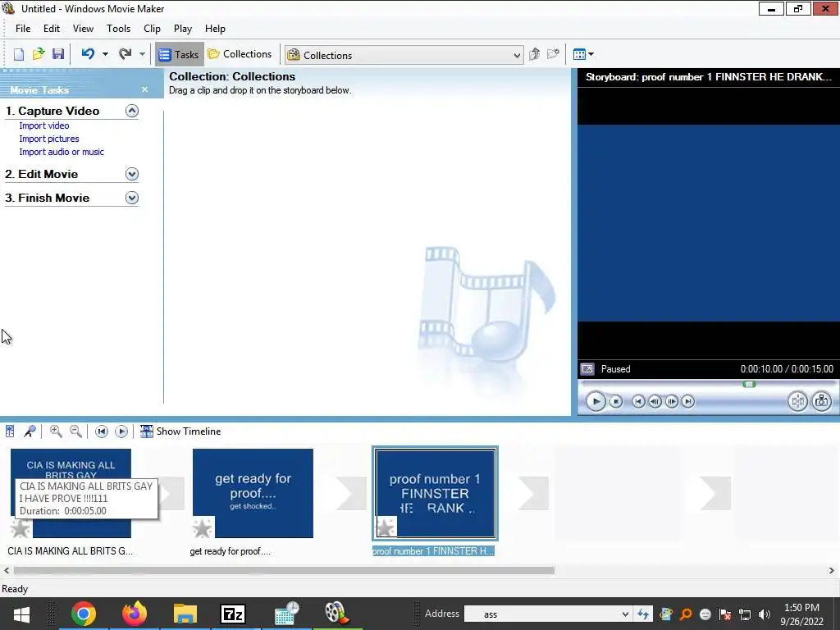The height and width of the screenshot is (630, 840).
Task: Open the Help menu
Action: [x=215, y=29]
